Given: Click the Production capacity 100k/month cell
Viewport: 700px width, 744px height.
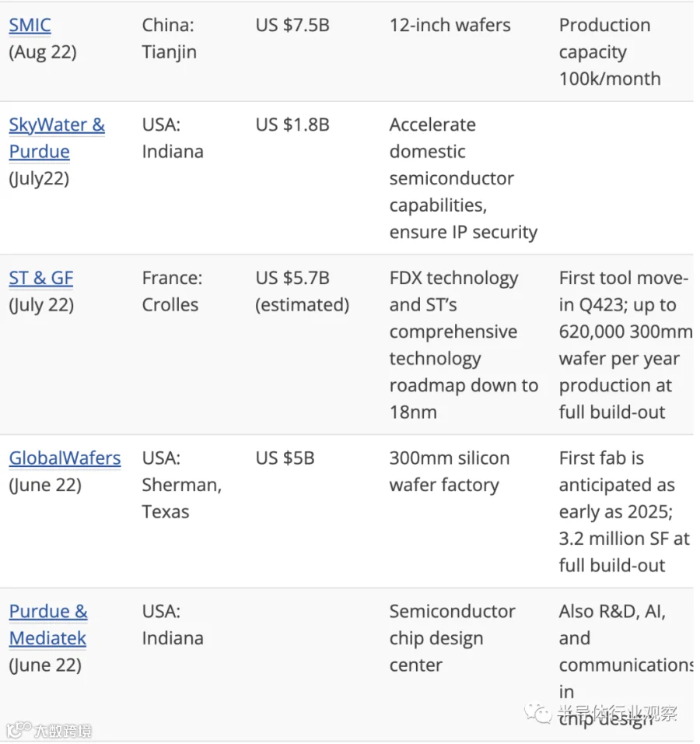Looking at the screenshot, I should [610, 51].
